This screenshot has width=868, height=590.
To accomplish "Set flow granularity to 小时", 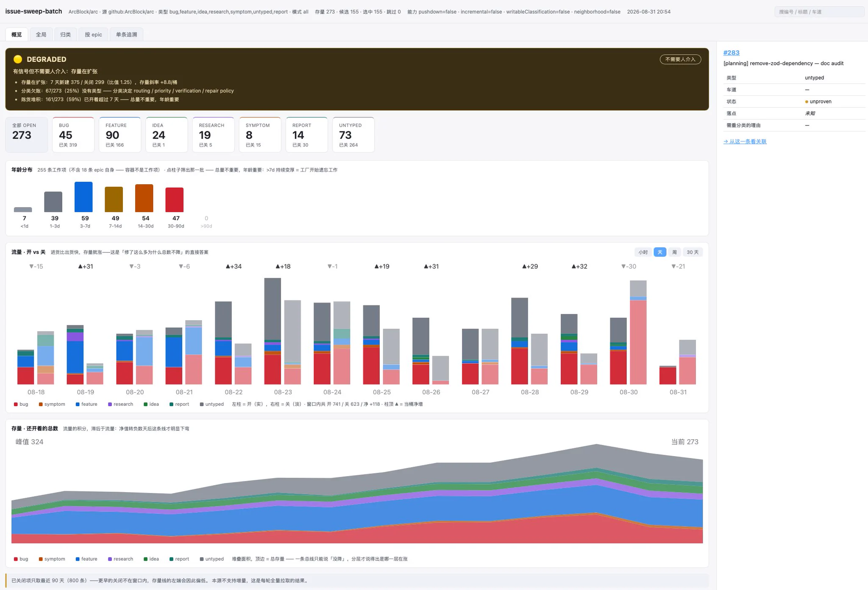I will 643,252.
